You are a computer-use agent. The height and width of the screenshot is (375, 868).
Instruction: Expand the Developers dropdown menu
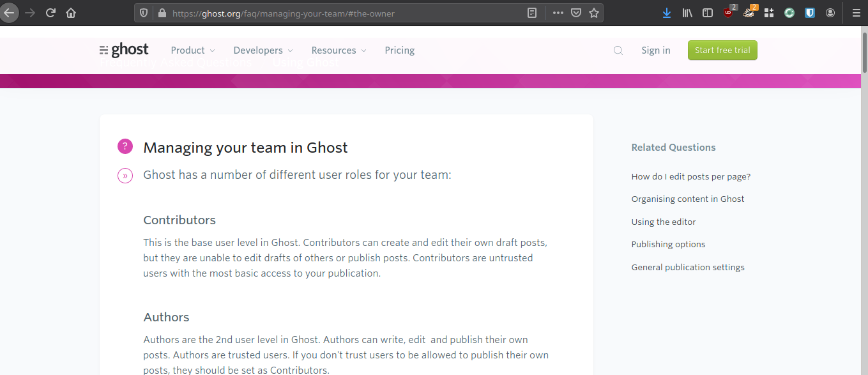coord(263,50)
